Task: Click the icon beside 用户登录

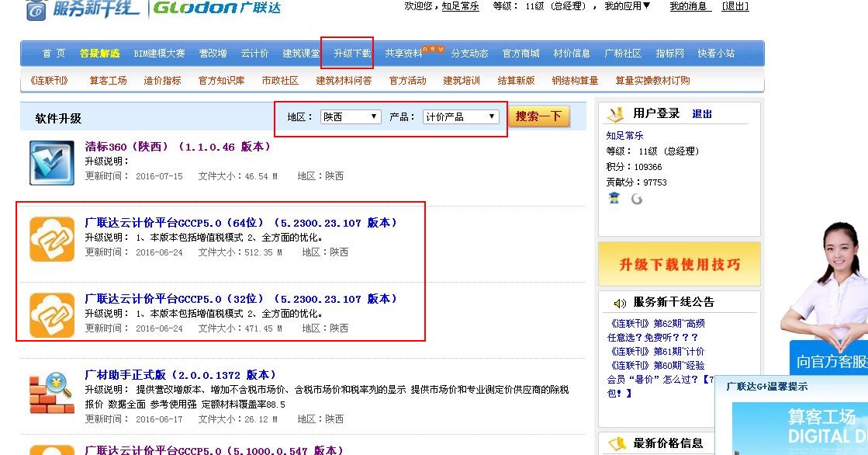Action: pos(615,114)
